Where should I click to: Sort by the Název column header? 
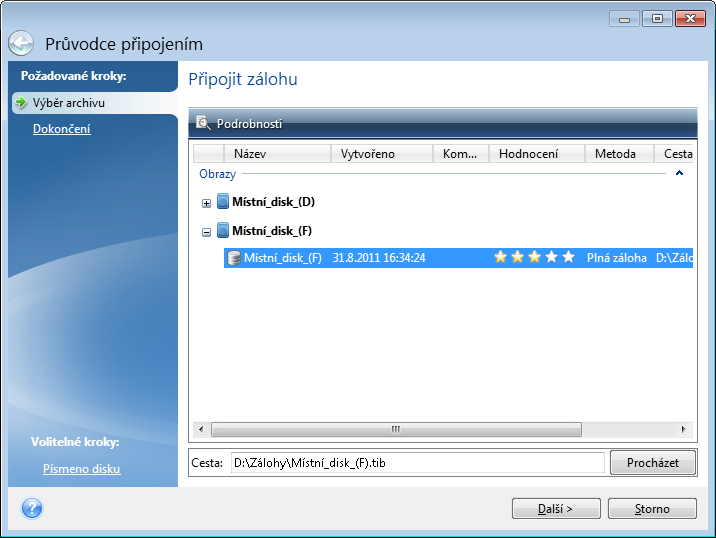pyautogui.click(x=277, y=154)
